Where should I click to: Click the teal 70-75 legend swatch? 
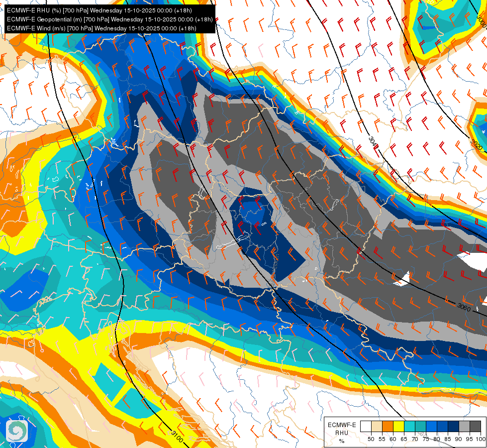pyautogui.click(x=420, y=426)
